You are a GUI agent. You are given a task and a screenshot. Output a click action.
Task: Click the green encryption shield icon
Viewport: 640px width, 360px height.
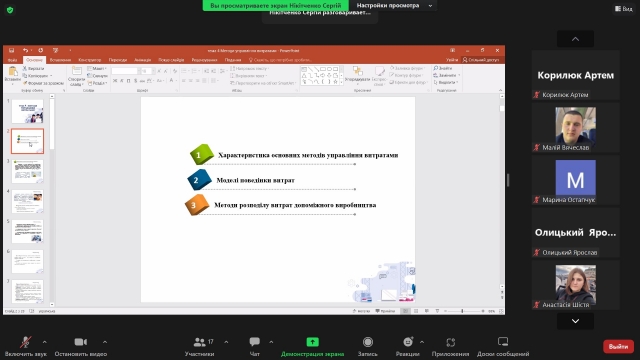point(10,10)
